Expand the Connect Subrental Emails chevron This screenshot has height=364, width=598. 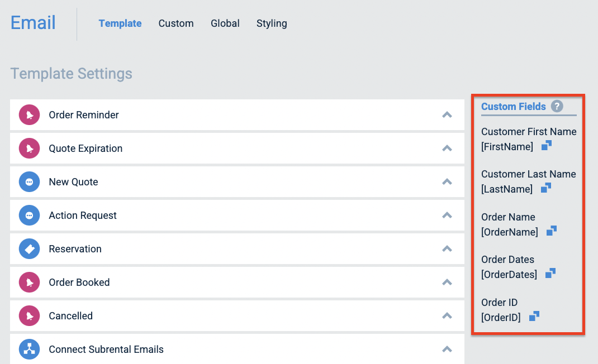tap(447, 349)
